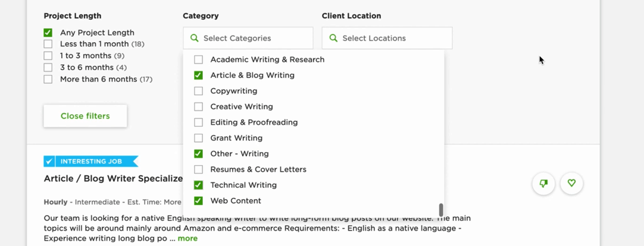Check the Less than 1 month option
644x246 pixels.
pyautogui.click(x=48, y=44)
